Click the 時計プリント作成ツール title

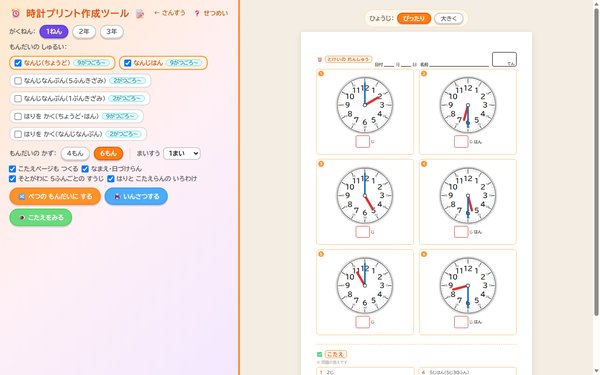tap(77, 13)
